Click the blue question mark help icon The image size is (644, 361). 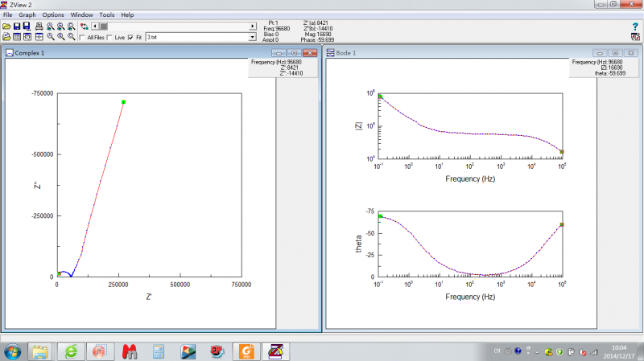635,27
